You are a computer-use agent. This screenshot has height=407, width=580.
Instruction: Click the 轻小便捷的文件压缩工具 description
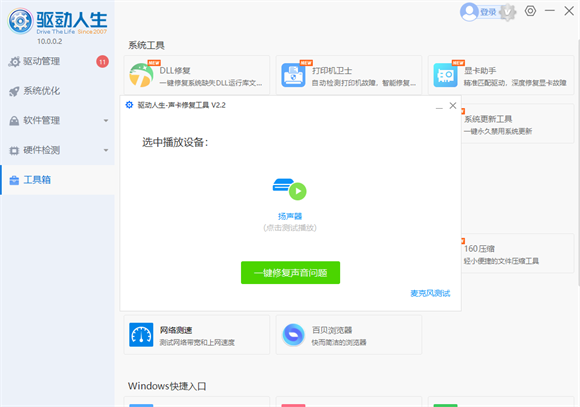coord(501,261)
